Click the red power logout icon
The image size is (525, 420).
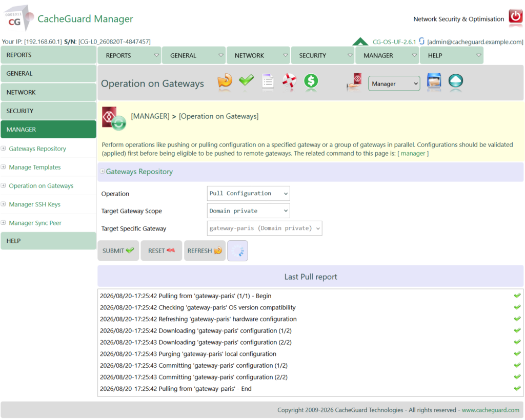point(515,16)
